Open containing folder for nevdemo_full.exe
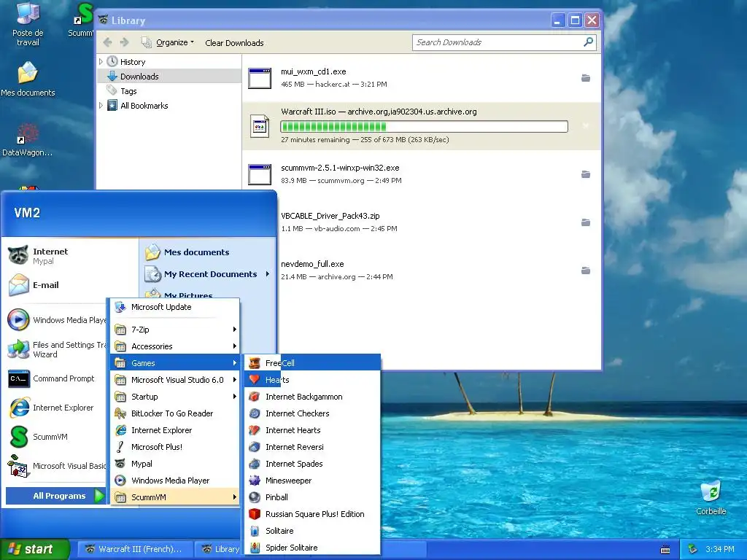 [586, 271]
